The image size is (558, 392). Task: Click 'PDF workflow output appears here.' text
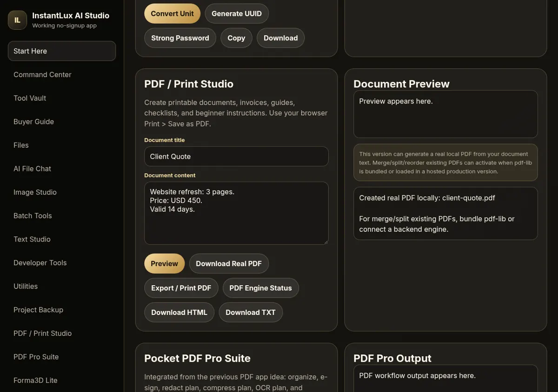pyautogui.click(x=417, y=376)
